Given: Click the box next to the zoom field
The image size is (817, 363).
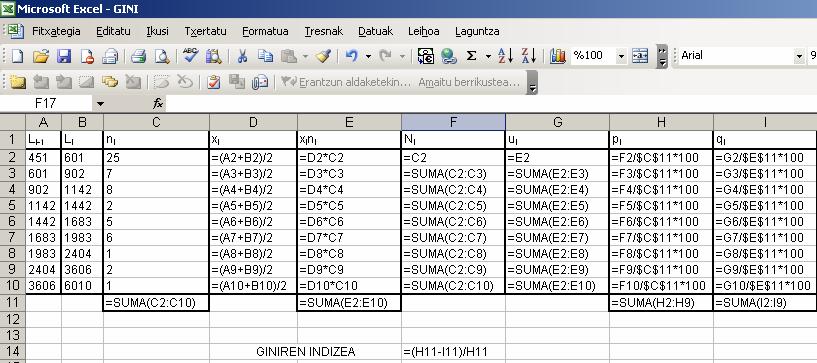Looking at the screenshot, I should (639, 56).
